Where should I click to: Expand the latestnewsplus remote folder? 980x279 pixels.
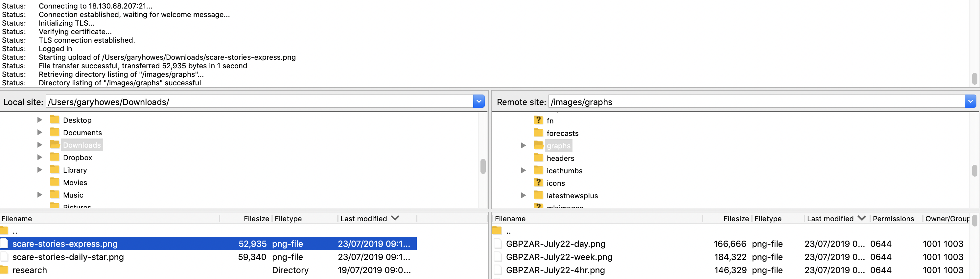coord(524,195)
